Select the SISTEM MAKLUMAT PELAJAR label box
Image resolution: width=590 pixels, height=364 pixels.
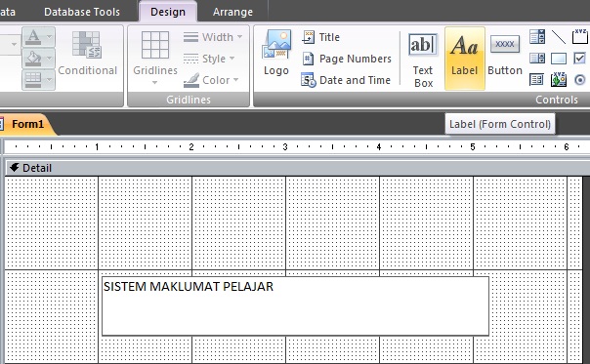coord(295,305)
